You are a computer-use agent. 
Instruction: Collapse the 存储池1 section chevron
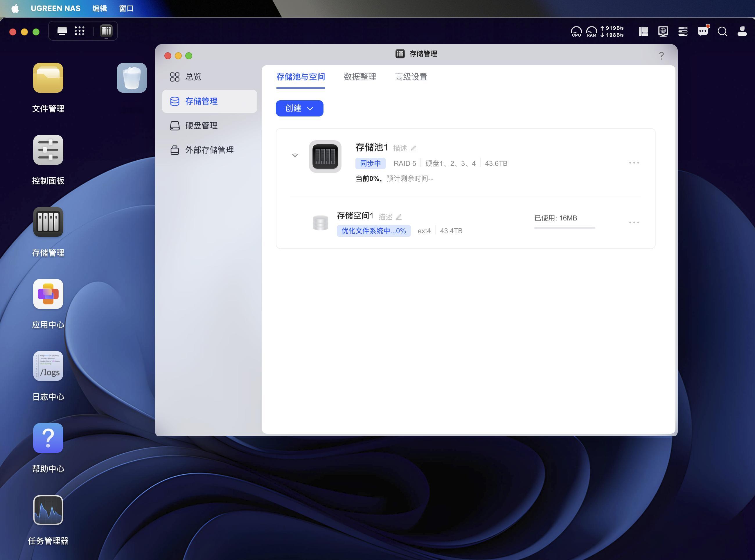(295, 155)
